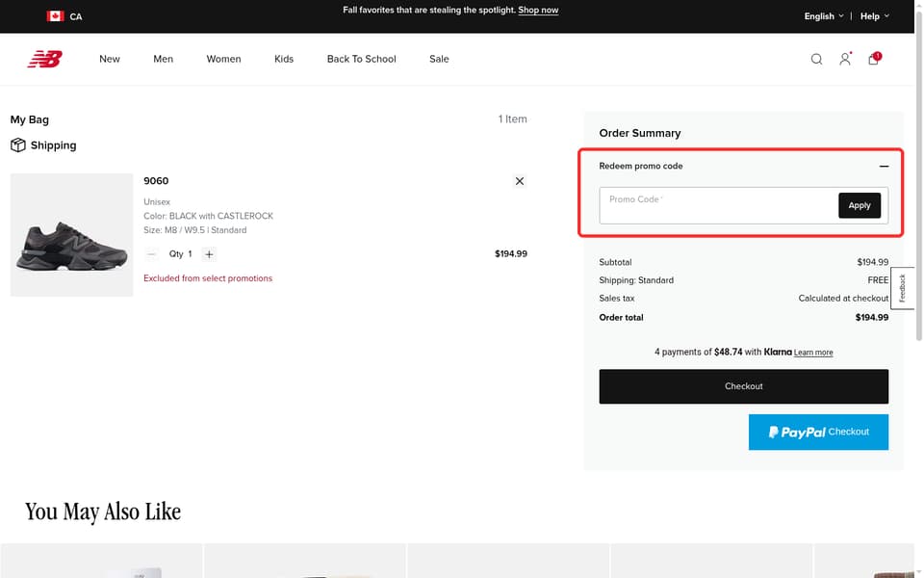The height and width of the screenshot is (578, 924).
Task: Open the Kids menu
Action: 283,59
